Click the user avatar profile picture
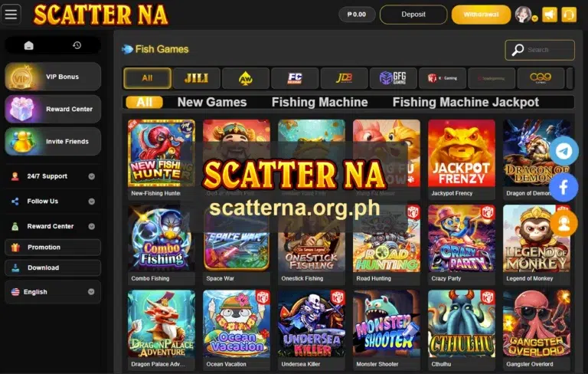Viewport: 588px width, 374px height. pyautogui.click(x=524, y=15)
